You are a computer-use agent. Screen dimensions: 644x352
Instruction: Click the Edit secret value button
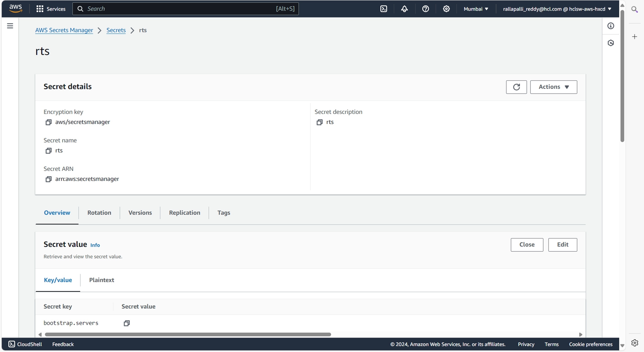[562, 245]
